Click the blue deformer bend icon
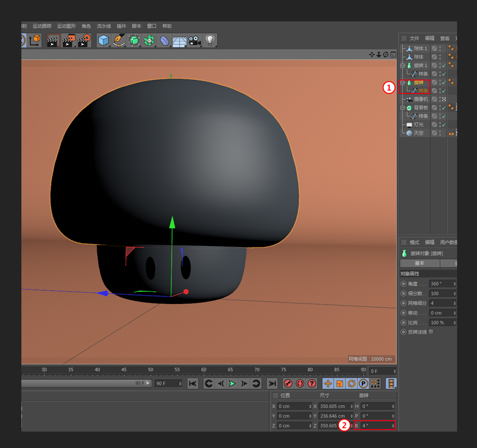This screenshot has height=448, width=477. (x=164, y=41)
